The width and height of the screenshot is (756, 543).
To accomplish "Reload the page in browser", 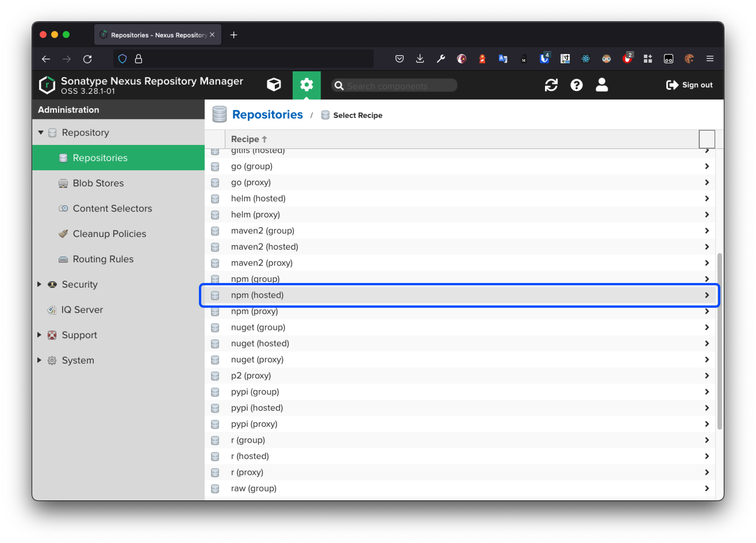I will coord(87,59).
